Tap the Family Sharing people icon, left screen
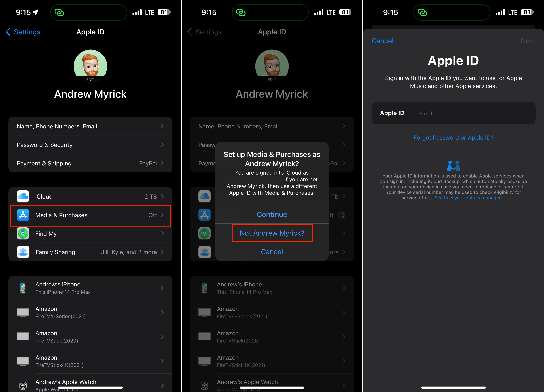Image resolution: width=544 pixels, height=392 pixels. coord(23,252)
